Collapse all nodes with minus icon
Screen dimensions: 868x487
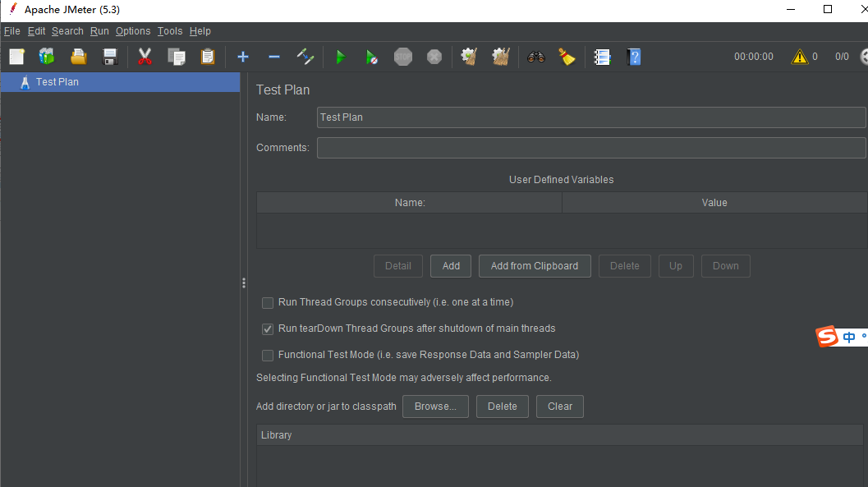[x=274, y=57]
